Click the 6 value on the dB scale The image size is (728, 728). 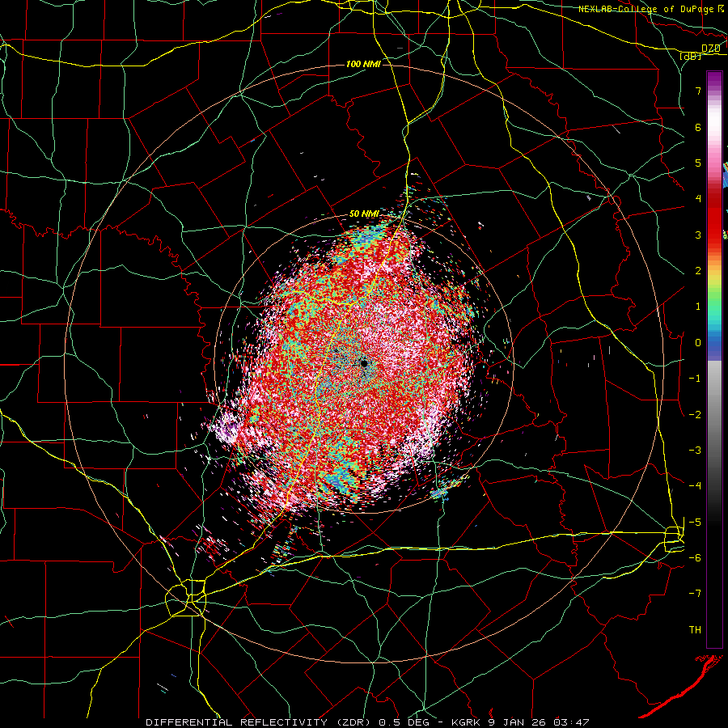point(698,127)
